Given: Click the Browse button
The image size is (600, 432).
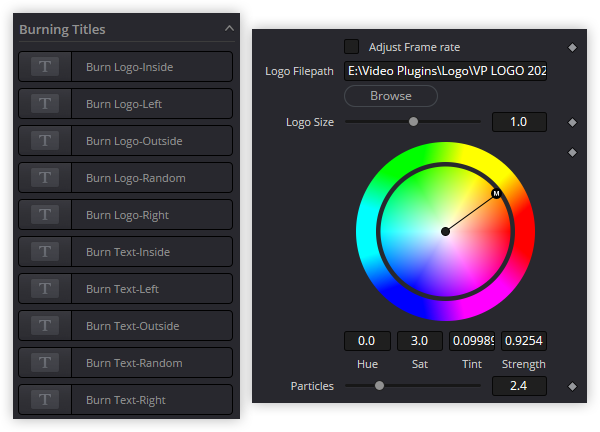Looking at the screenshot, I should tap(391, 96).
